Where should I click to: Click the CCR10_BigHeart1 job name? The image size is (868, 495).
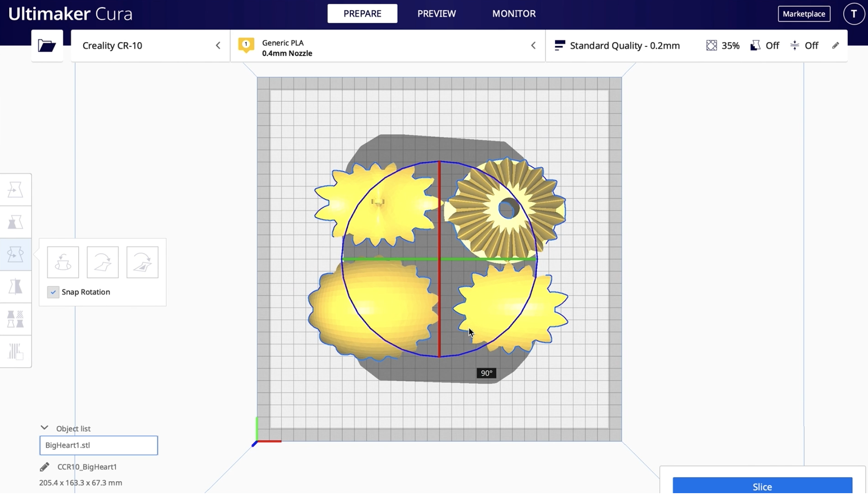[x=87, y=467]
